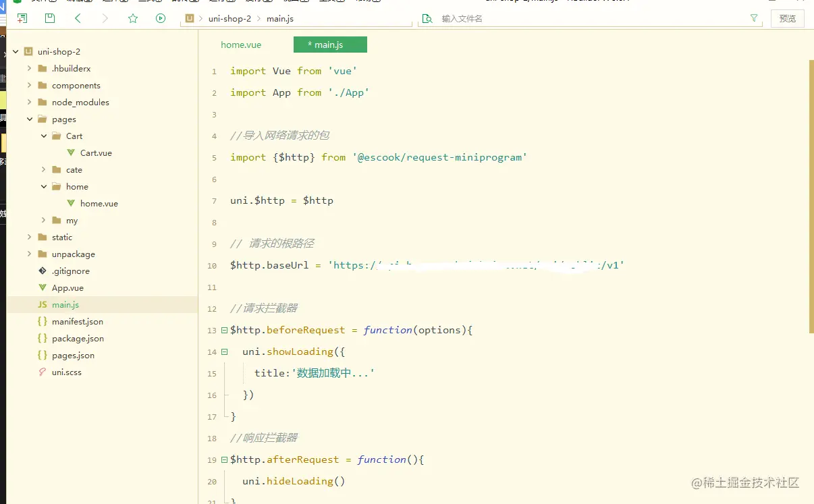Go forward with the right arrow icon

(105, 18)
